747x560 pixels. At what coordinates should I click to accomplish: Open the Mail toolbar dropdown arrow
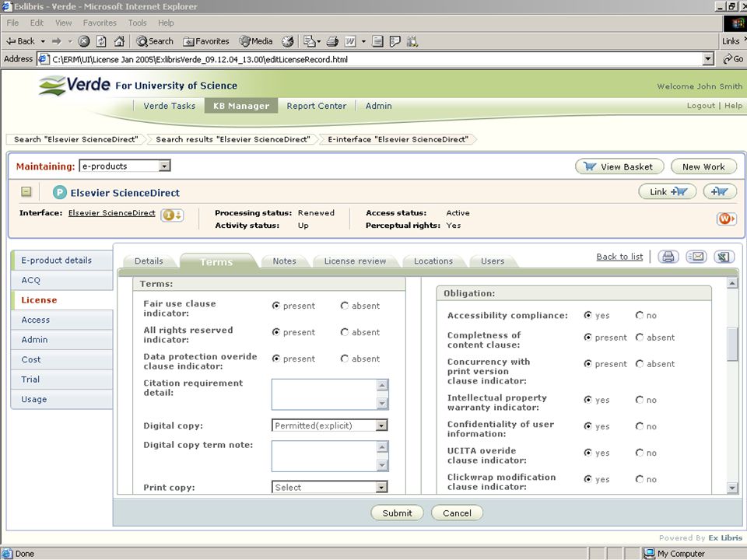(x=318, y=41)
